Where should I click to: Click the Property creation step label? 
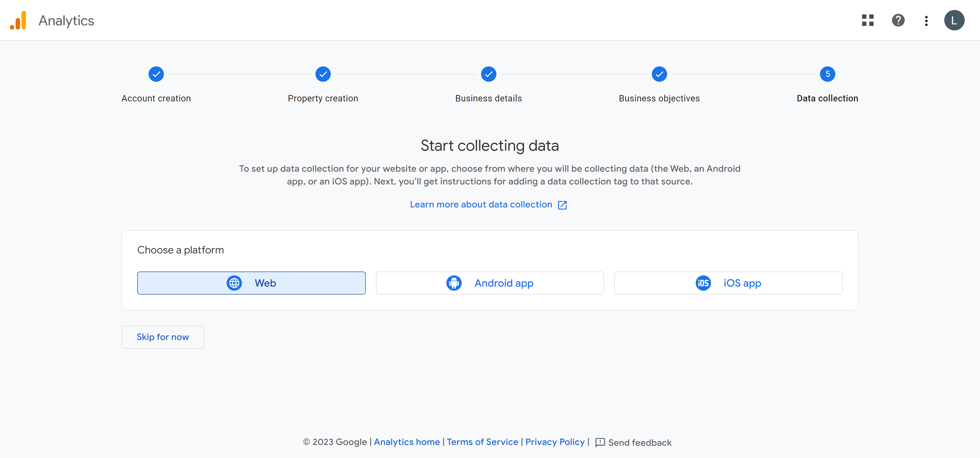coord(323,98)
